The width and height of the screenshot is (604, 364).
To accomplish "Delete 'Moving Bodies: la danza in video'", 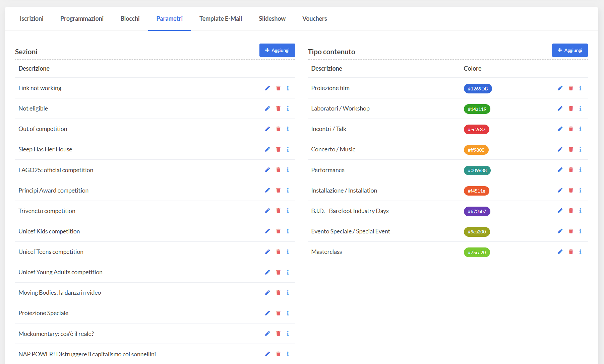I will (278, 293).
